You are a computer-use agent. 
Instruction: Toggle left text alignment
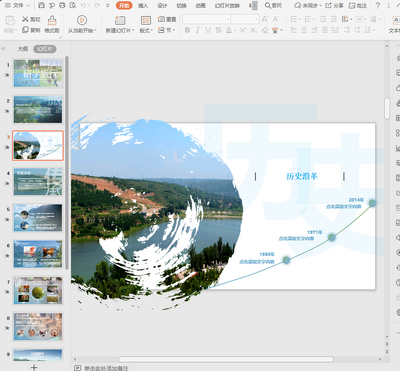pos(294,30)
